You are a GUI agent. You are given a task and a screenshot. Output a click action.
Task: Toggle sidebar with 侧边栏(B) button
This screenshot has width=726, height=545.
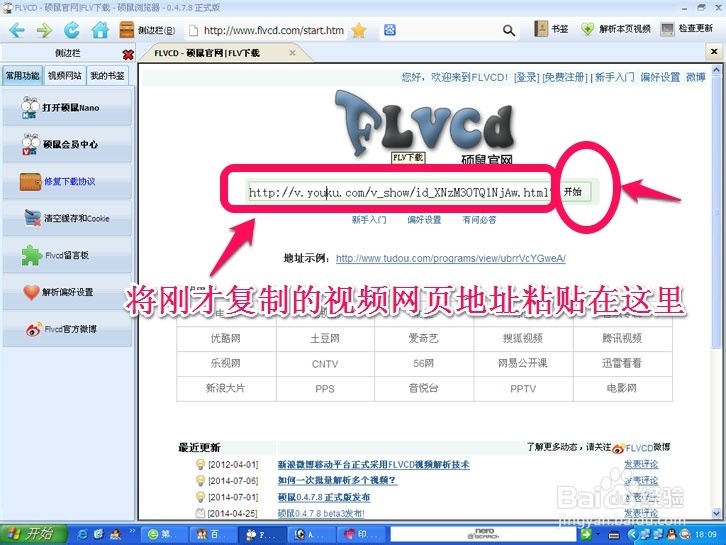(x=147, y=30)
